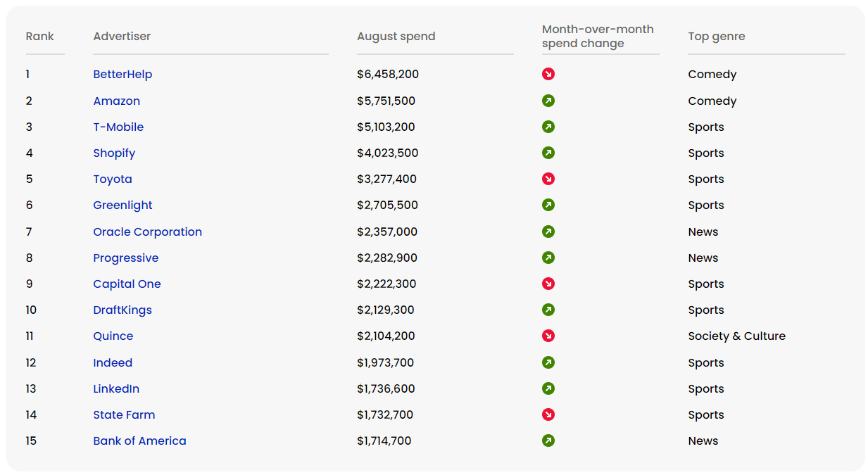The image size is (868, 475).
Task: Click the August spend column header
Action: (396, 37)
